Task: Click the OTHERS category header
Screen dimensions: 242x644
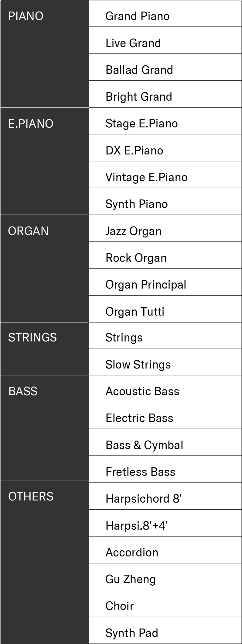Action: [31, 497]
